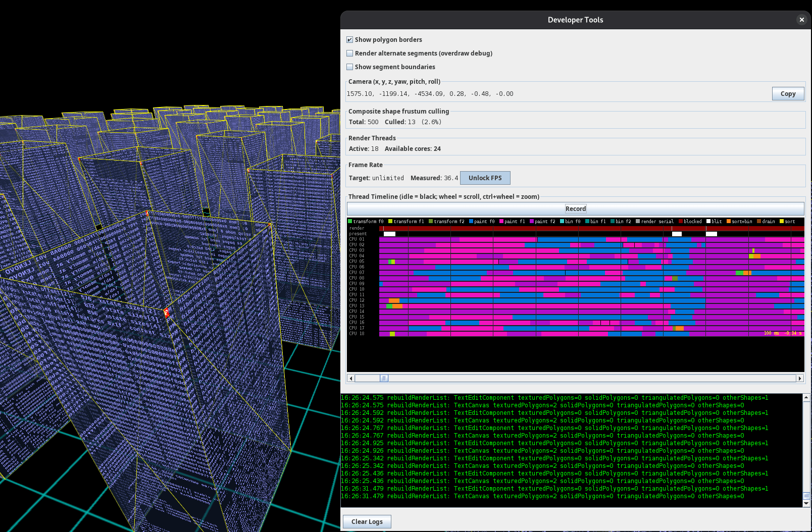The image size is (812, 532).
Task: Click the orange segment in the CPU 12 row
Action: (394, 300)
